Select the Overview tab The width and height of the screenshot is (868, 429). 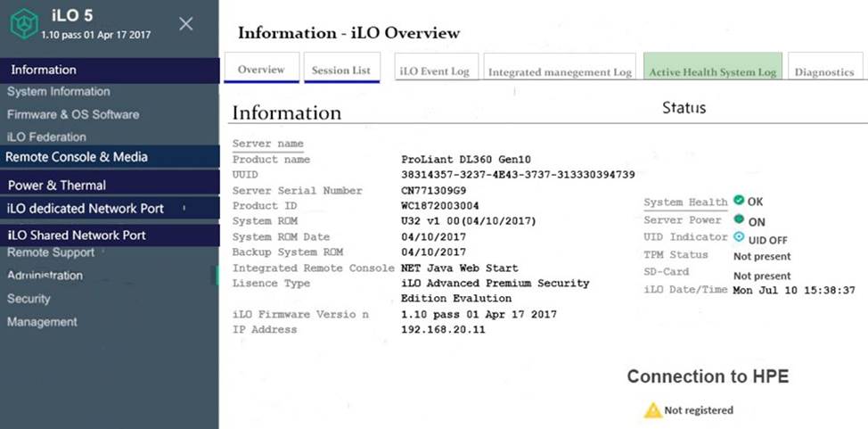point(261,70)
